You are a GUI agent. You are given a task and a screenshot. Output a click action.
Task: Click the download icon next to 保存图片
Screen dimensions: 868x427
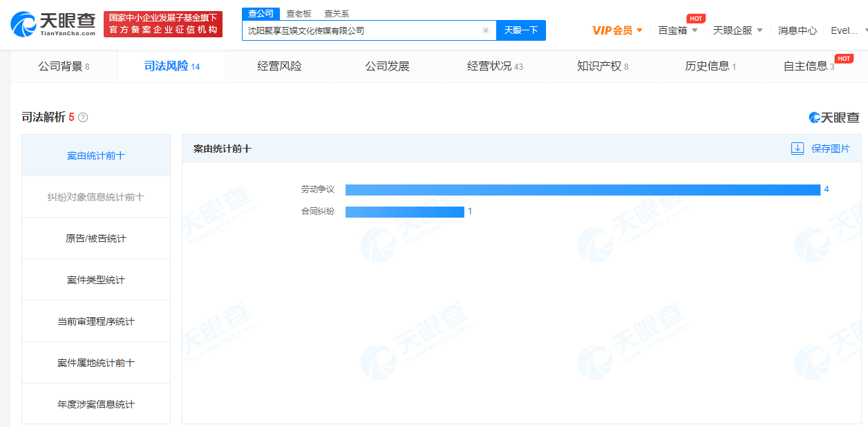pos(798,149)
